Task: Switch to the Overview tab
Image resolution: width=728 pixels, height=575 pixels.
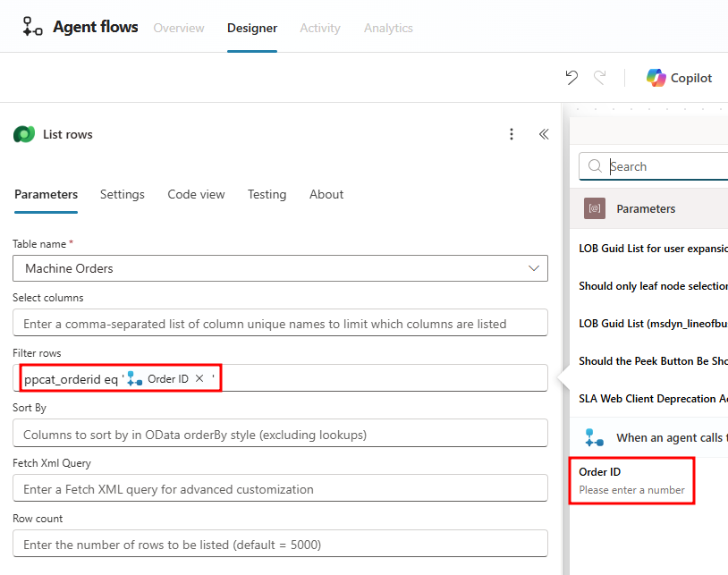Action: (x=179, y=28)
